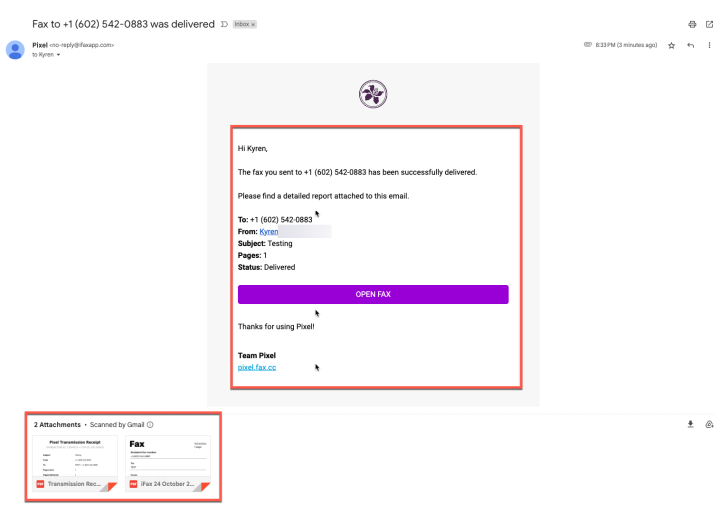Open the iFax 24 October PDF attachment
Image resolution: width=720 pixels, height=523 pixels.
click(x=168, y=464)
